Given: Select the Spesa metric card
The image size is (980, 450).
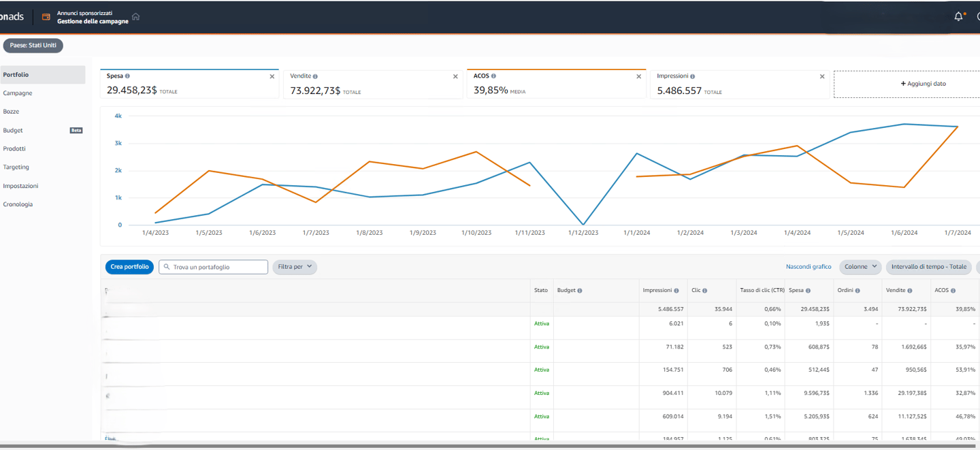Looking at the screenshot, I should [x=189, y=84].
